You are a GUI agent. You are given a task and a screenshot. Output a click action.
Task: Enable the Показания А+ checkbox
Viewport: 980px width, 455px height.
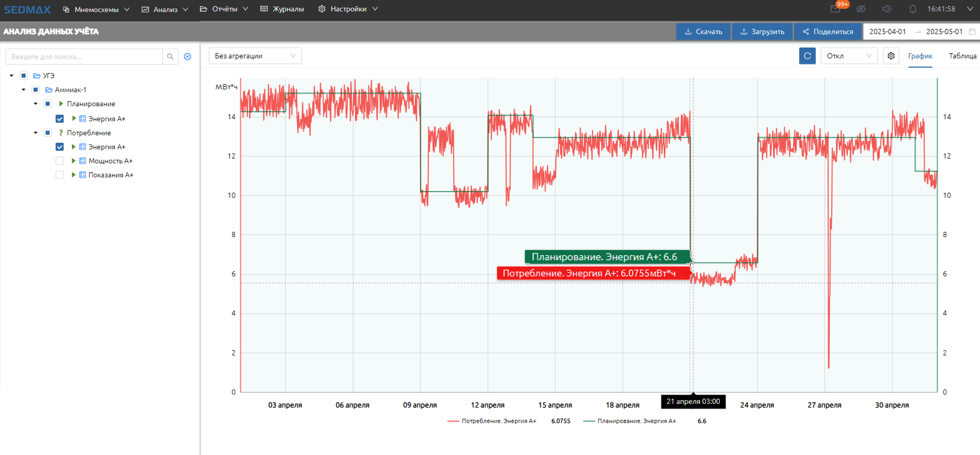click(60, 175)
